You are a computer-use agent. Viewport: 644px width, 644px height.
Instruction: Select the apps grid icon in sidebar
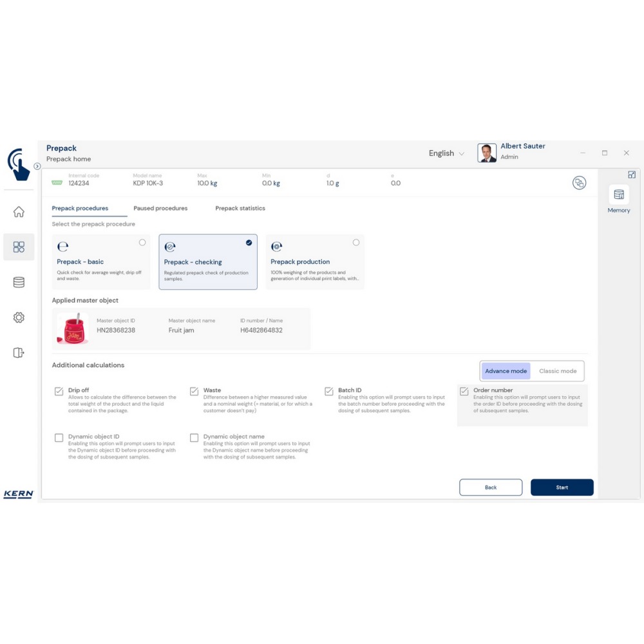(19, 247)
